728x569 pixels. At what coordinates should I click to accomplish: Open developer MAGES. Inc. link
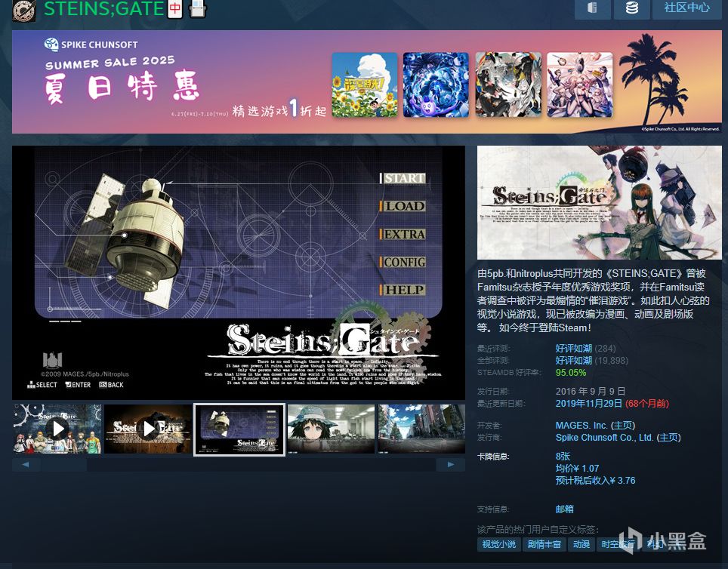[x=581, y=425]
